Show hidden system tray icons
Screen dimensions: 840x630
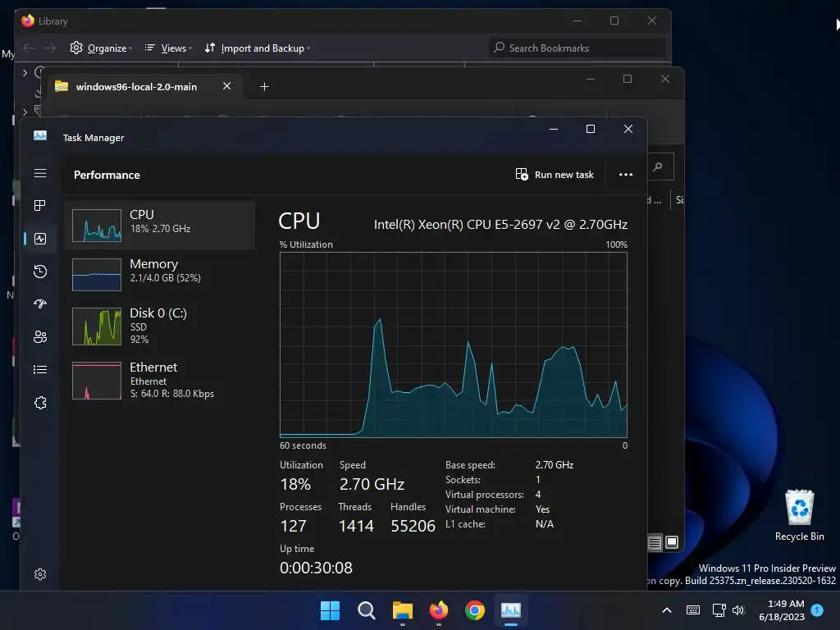667,610
